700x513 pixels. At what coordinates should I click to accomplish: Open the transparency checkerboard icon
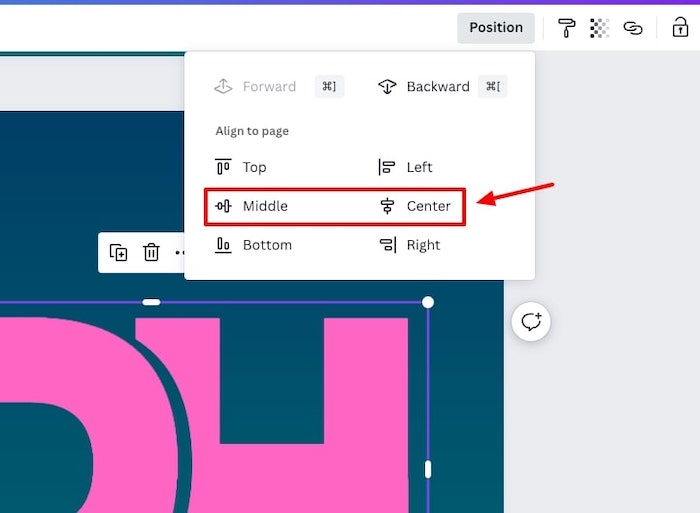pyautogui.click(x=599, y=28)
